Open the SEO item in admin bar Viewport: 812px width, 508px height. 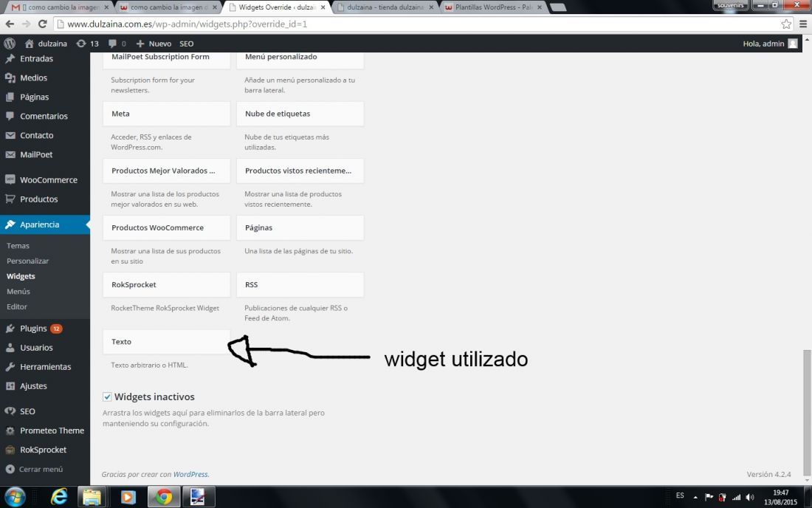(x=187, y=44)
